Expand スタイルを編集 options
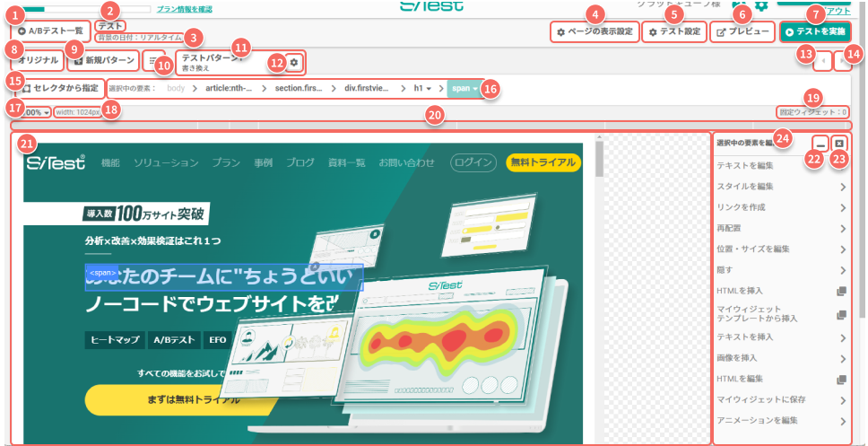868x446 pixels. pos(782,187)
